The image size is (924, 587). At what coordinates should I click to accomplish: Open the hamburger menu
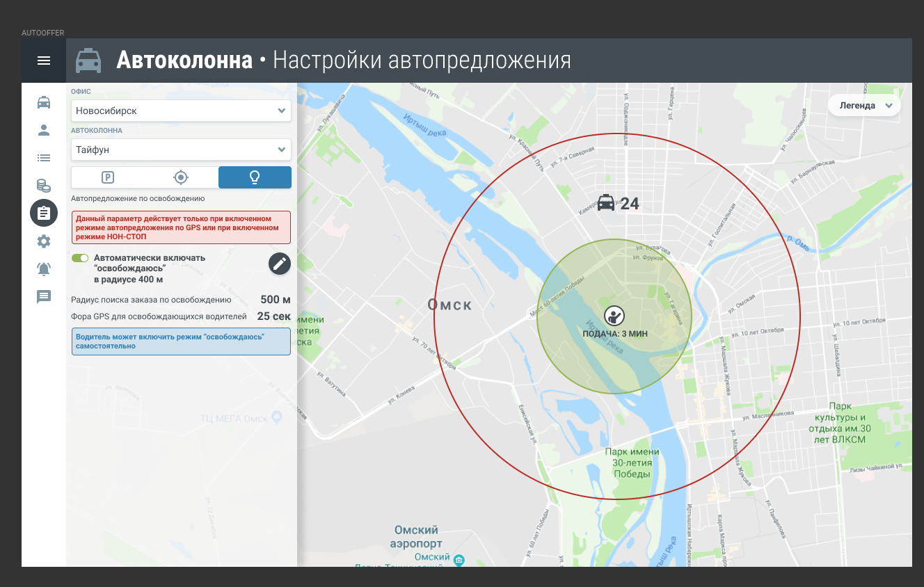(x=44, y=61)
